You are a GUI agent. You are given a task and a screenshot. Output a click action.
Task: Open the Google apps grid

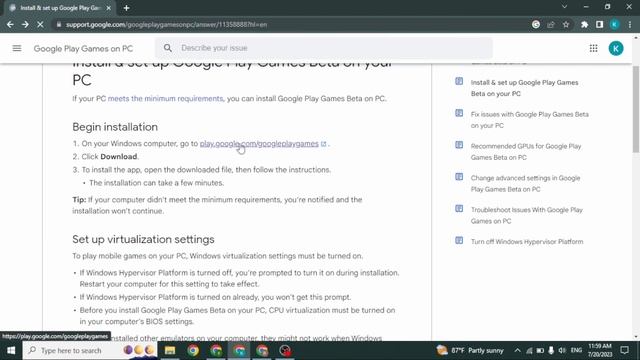[593, 48]
